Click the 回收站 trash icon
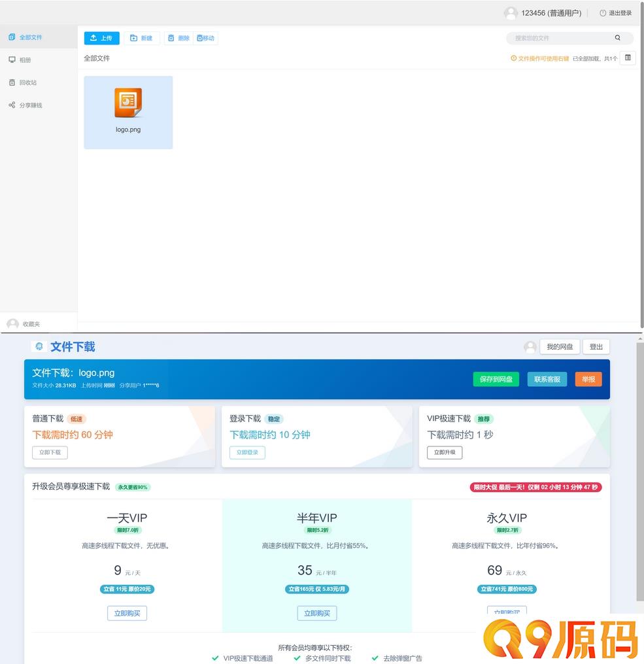This screenshot has height=664, width=644. [x=12, y=82]
